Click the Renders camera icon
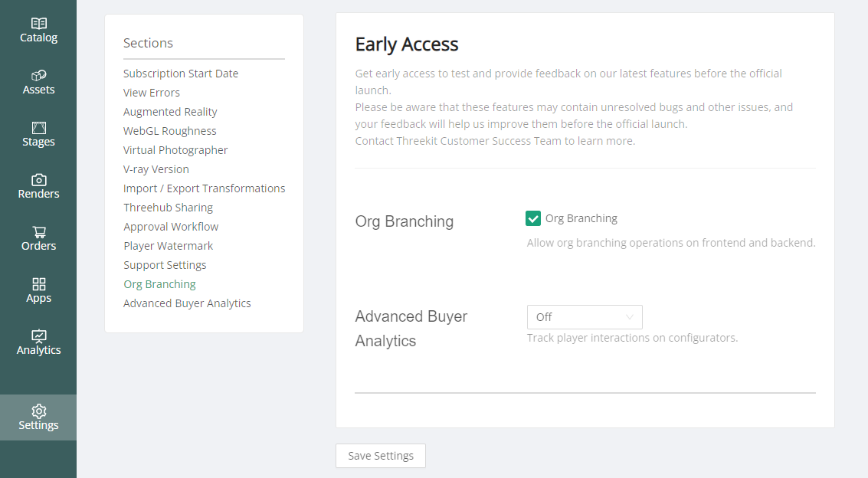Viewport: 868px width, 478px height. 39,180
